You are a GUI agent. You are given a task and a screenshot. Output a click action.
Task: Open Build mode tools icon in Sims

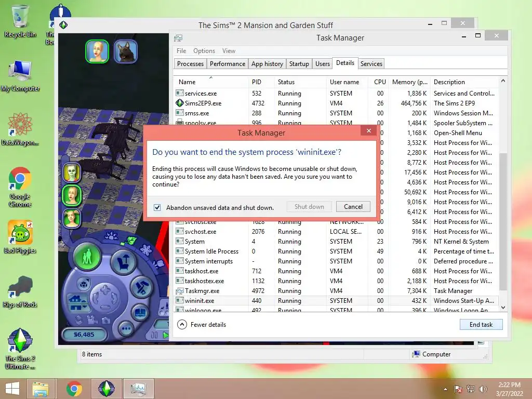pos(141,288)
